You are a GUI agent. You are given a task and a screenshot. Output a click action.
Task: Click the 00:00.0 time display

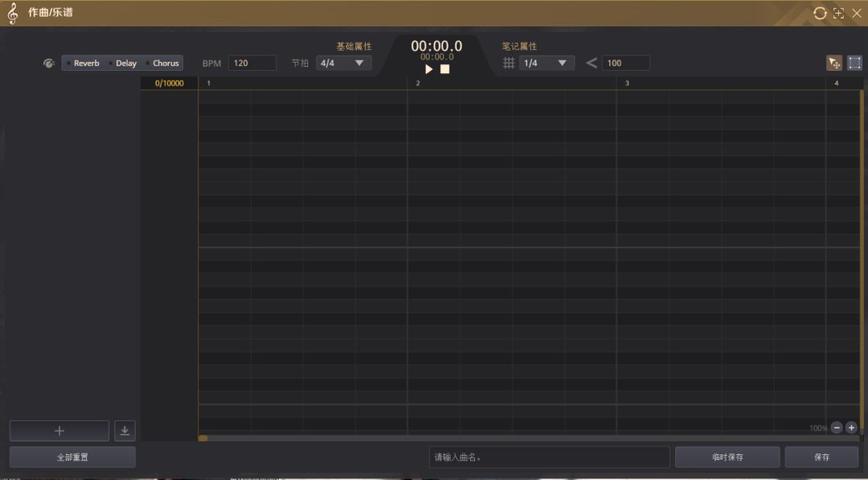(436, 46)
